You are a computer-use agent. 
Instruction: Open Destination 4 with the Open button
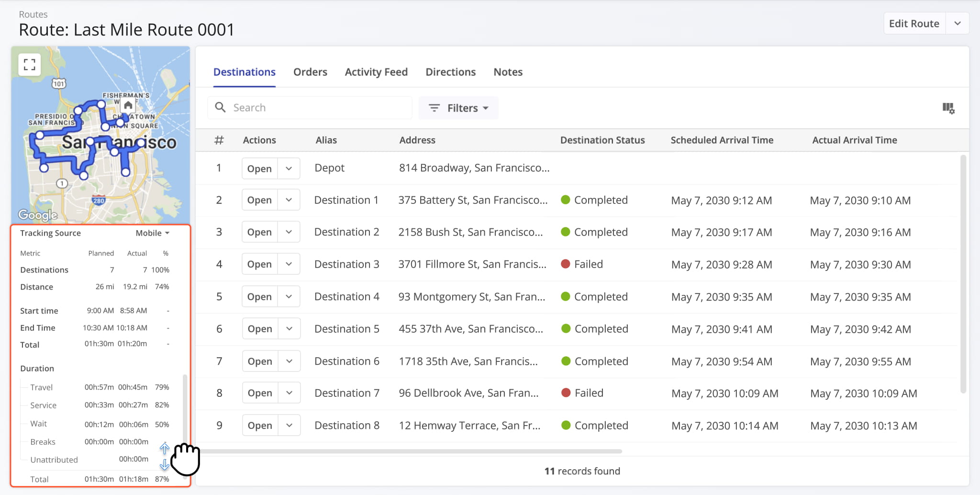coord(259,297)
